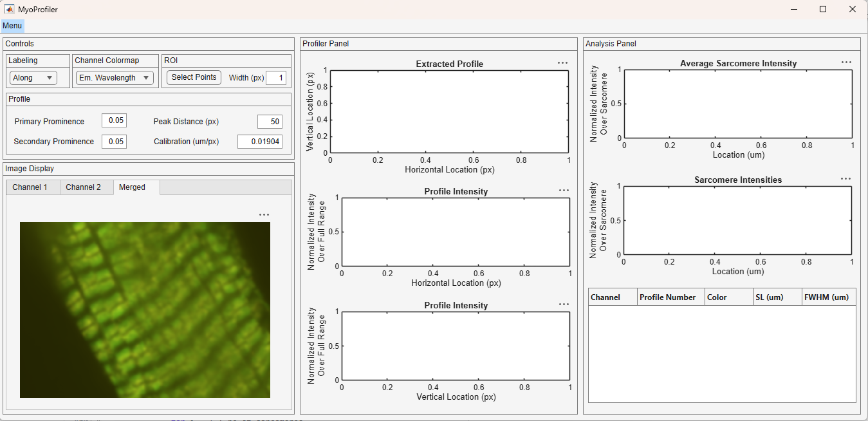Edit the Primary Prominence value field
This screenshot has width=868, height=421.
click(x=114, y=121)
